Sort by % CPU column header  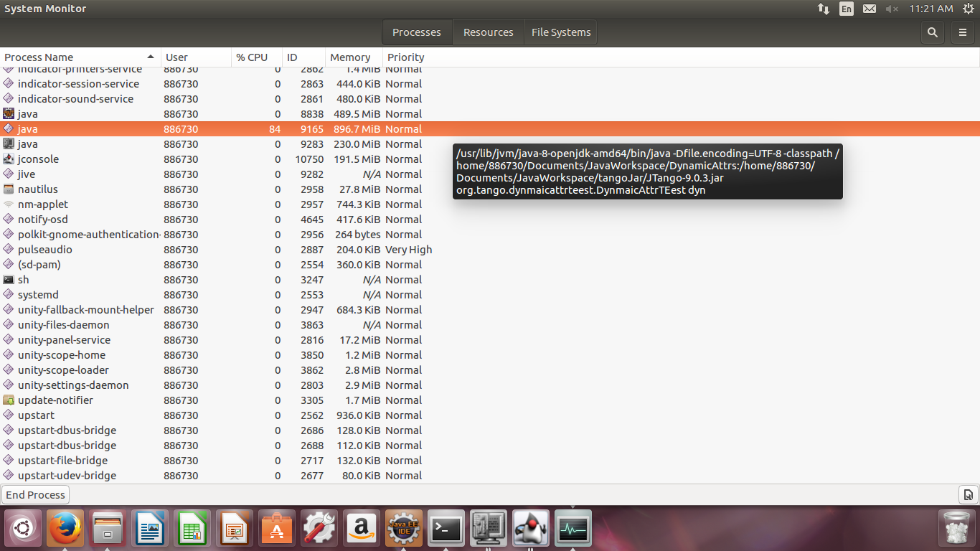click(x=258, y=57)
